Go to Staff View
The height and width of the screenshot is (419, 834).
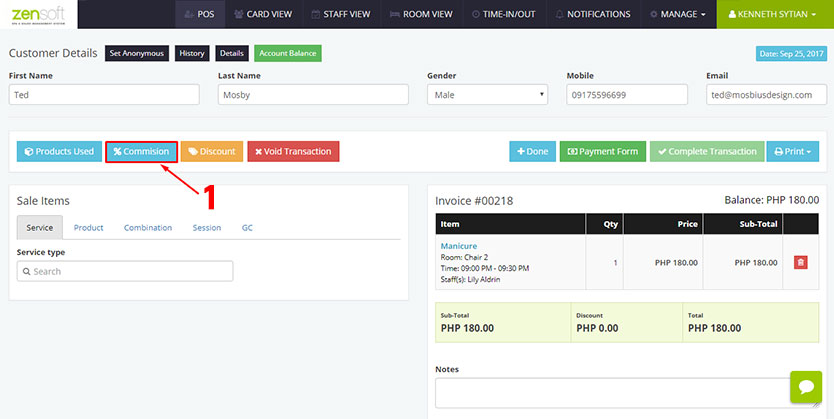tap(341, 14)
